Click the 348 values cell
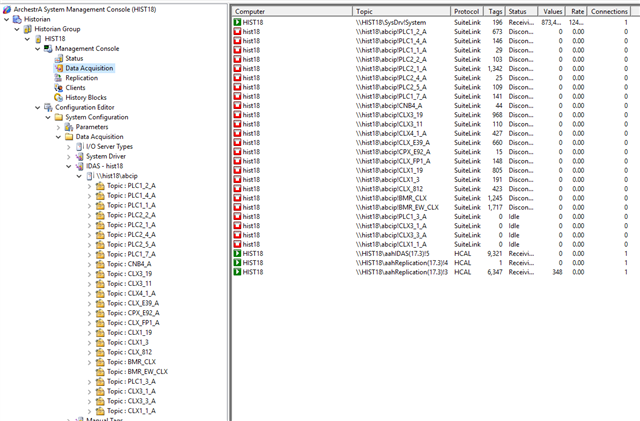Image resolution: width=640 pixels, height=421 pixels. [557, 272]
